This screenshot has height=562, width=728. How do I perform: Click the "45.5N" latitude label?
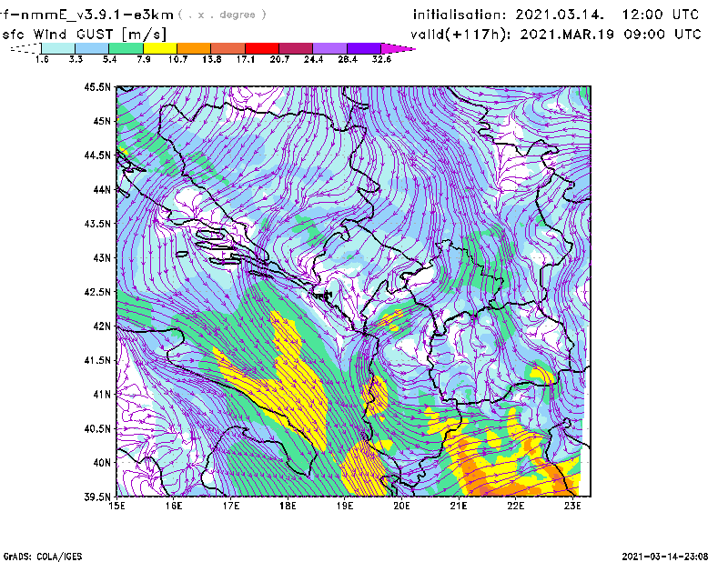pos(97,86)
